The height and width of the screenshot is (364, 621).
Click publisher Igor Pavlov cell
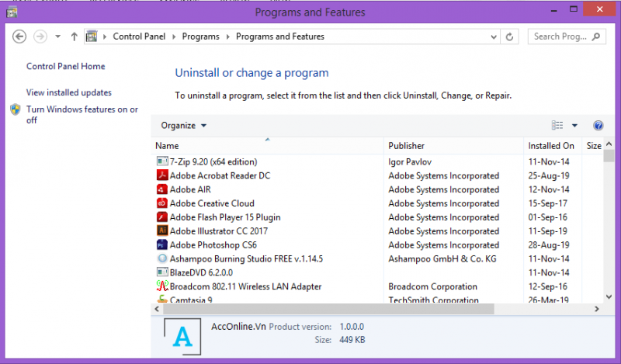click(x=410, y=161)
